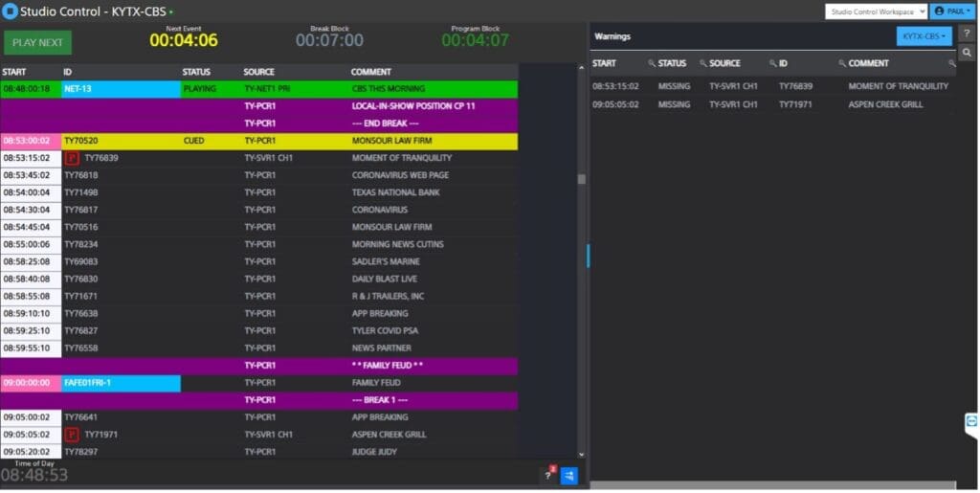
Task: Expand the PAUL user menu
Action: pos(951,11)
